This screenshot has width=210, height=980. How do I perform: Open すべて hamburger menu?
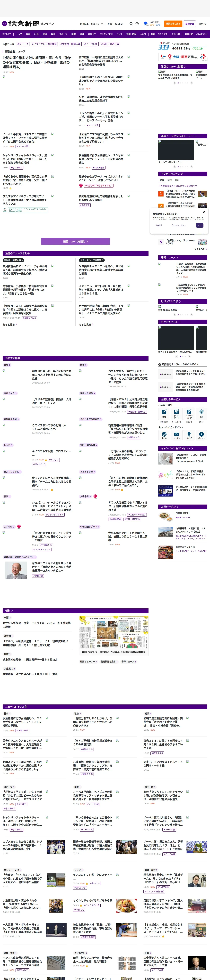pos(7,34)
